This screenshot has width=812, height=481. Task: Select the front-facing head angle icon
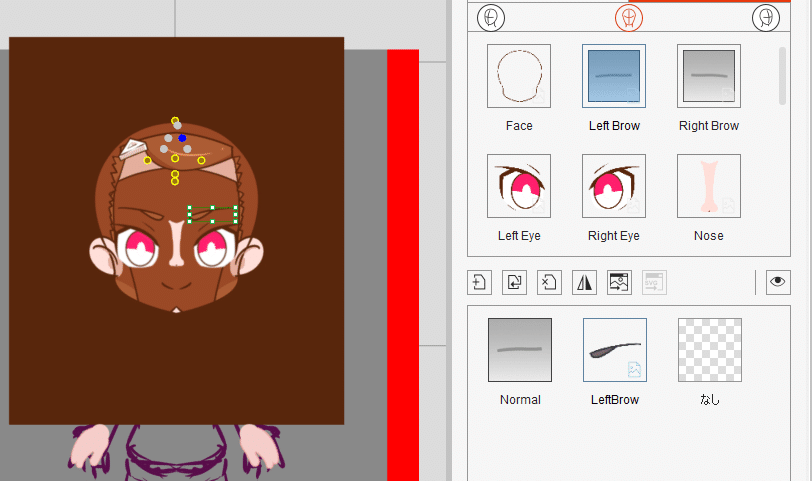pyautogui.click(x=629, y=18)
